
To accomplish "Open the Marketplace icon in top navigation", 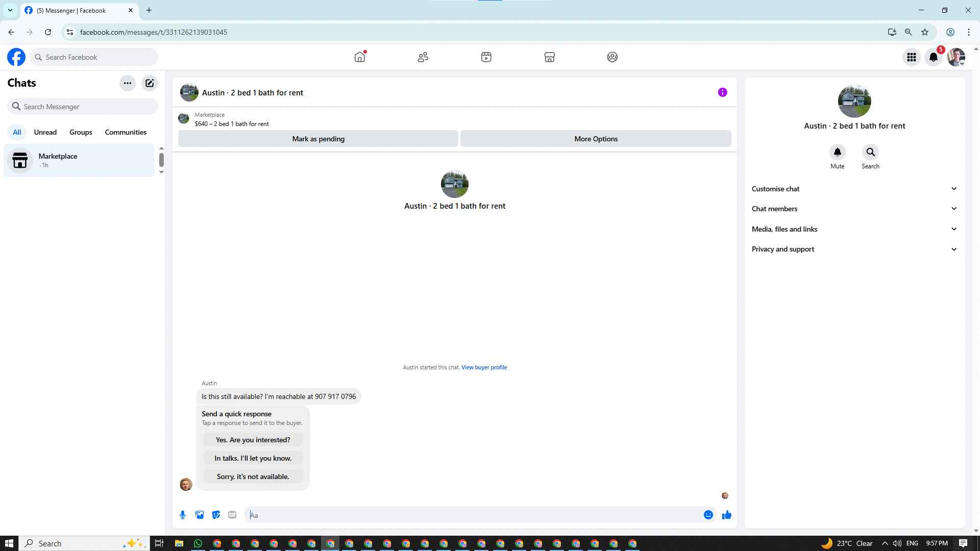I will pos(550,57).
